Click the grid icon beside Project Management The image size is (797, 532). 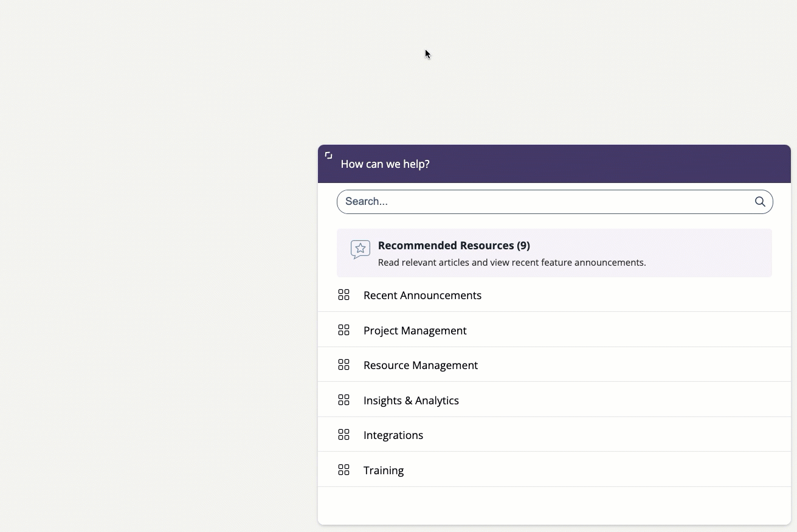[343, 330]
